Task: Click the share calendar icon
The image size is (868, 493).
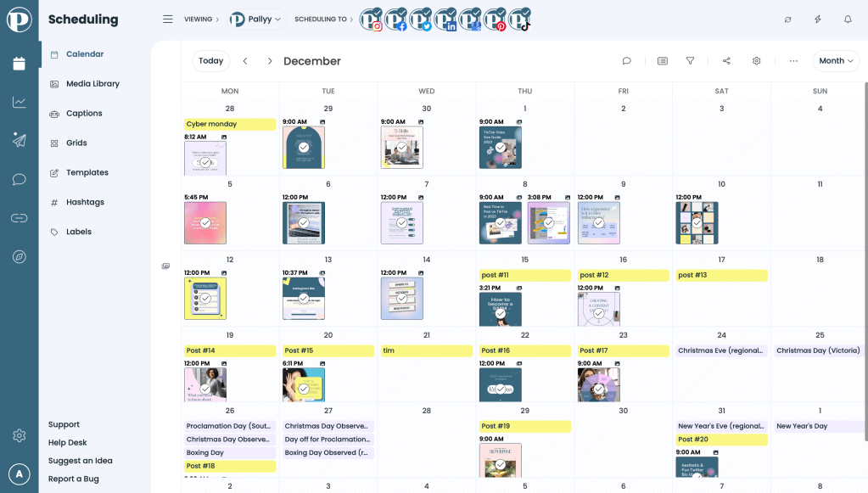Action: 726,61
